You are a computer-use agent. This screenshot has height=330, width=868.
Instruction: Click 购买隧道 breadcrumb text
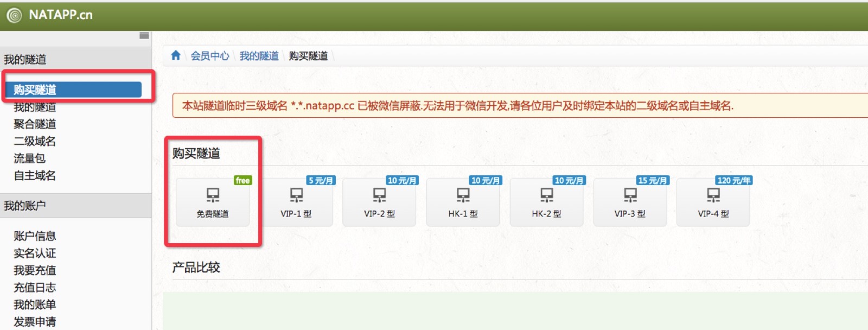(x=308, y=56)
